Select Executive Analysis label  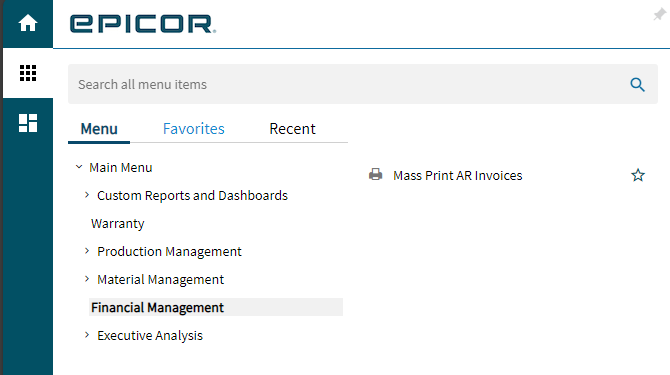tap(150, 336)
